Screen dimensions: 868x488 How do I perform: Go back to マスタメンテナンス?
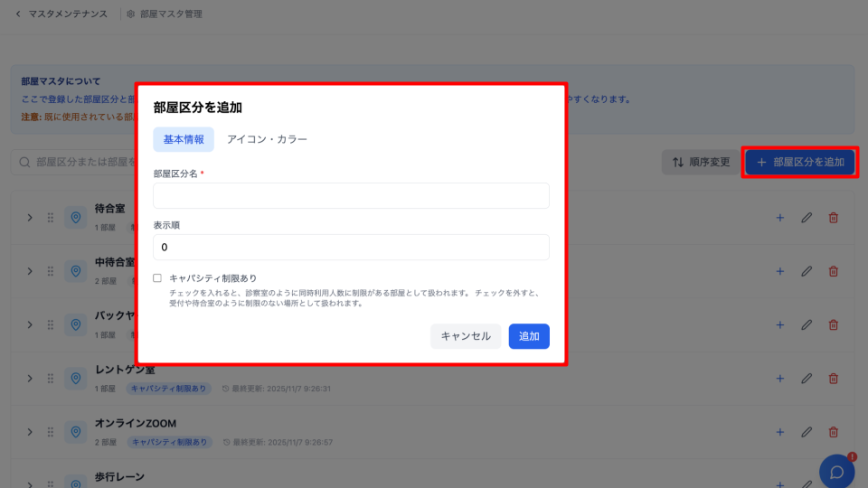coord(68,14)
